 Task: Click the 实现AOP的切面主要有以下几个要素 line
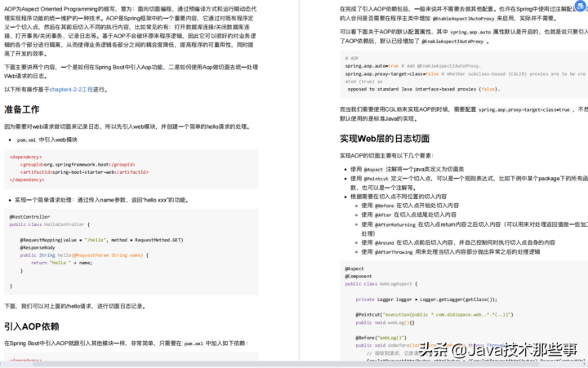386,156
